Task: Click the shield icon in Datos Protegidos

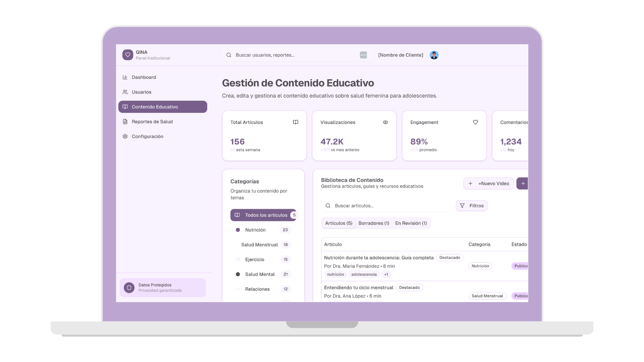Action: click(x=129, y=288)
